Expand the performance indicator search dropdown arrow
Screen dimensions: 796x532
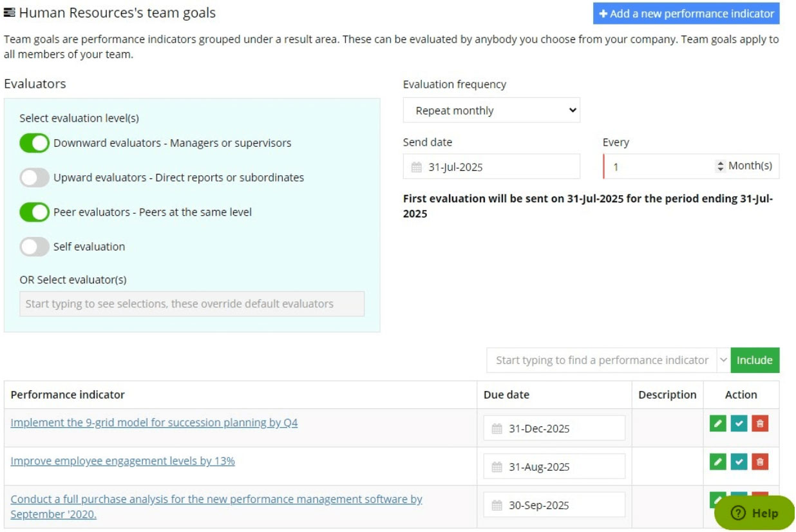[723, 361]
